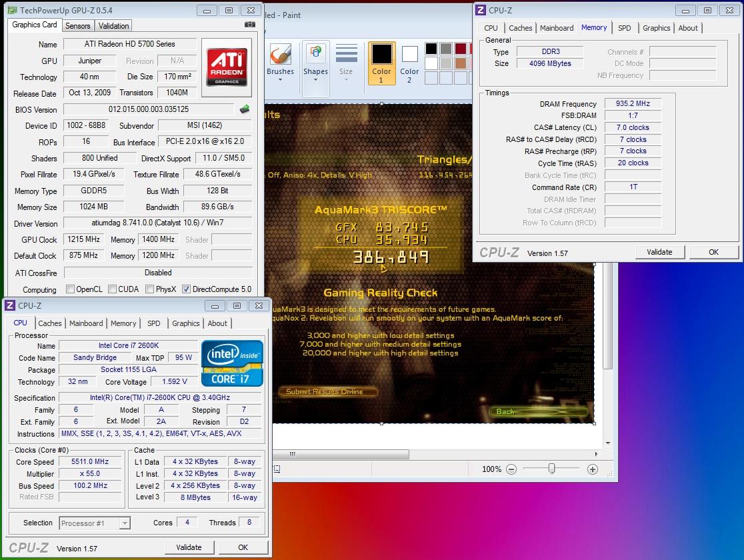Toggle CUDA checkbox in GPU-Z
Screen dimensions: 744x560
[113, 289]
